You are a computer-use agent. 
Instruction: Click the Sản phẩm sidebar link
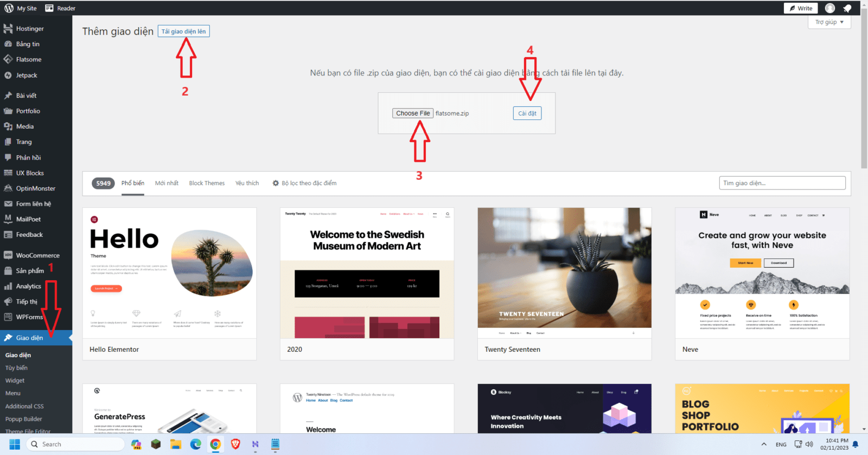[30, 271]
